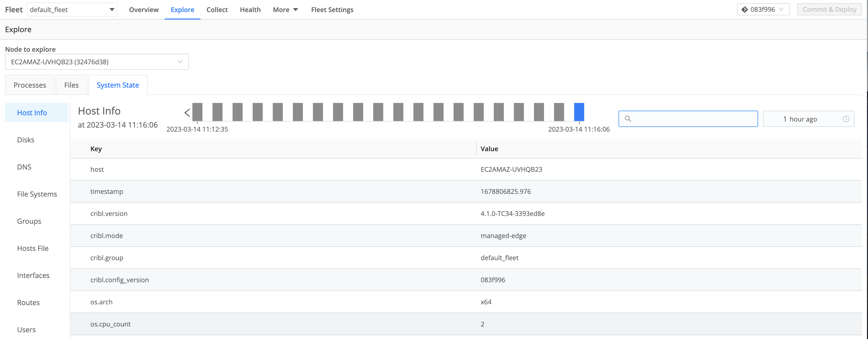Click the clock icon in the time range picker

846,119
